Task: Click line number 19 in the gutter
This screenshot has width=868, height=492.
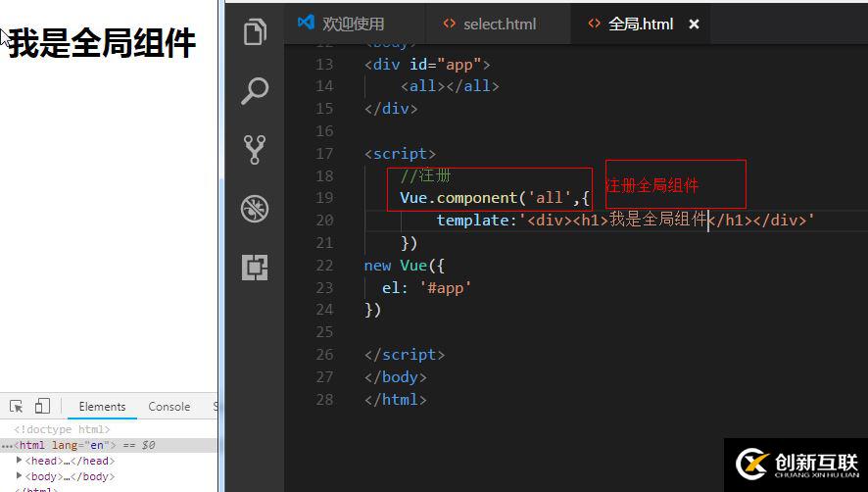Action: (x=324, y=198)
